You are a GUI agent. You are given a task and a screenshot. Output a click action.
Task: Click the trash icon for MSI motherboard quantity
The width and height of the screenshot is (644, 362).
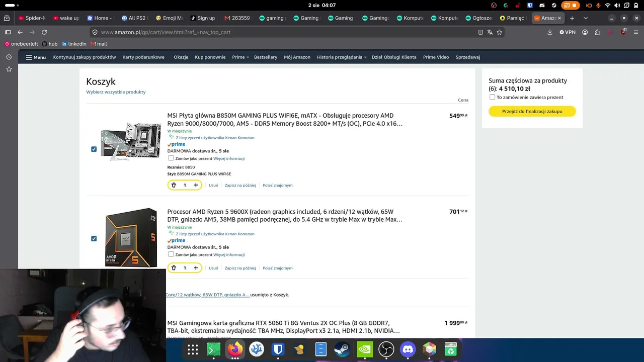pyautogui.click(x=174, y=185)
